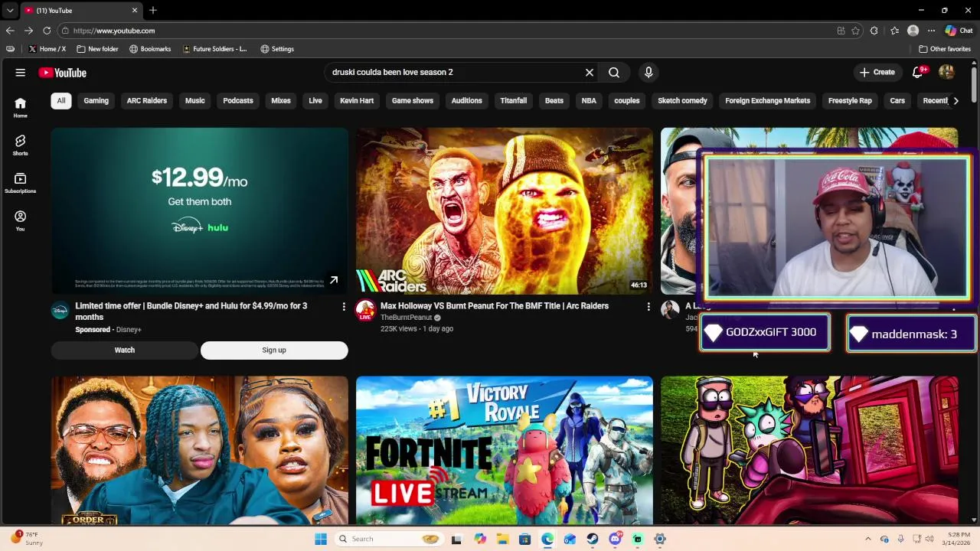
Task: Open a new browser tab
Action: pos(153,10)
